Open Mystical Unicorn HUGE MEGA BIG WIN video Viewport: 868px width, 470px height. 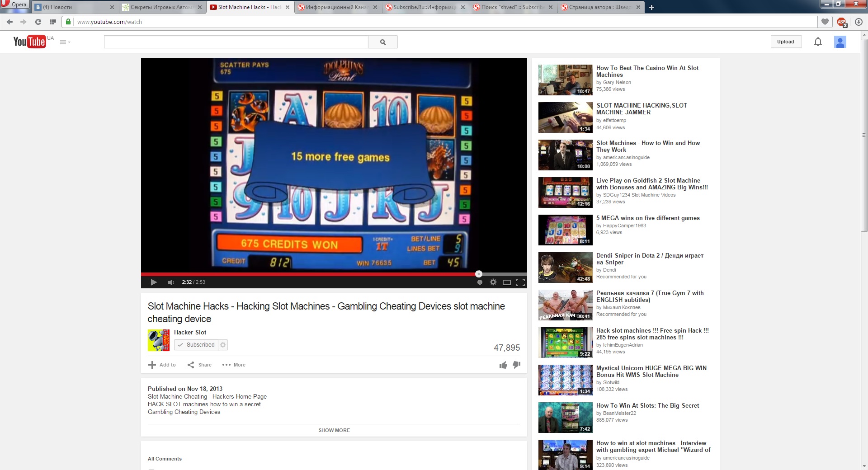[x=651, y=371]
